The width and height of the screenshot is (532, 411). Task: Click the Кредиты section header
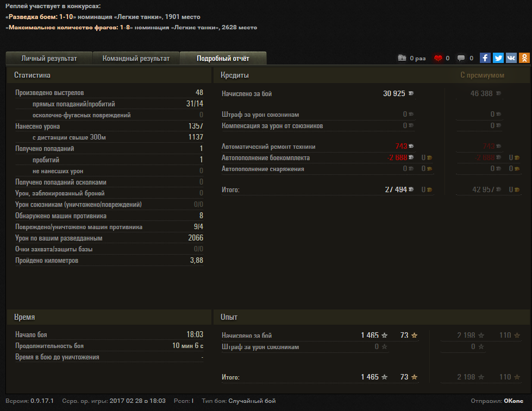[x=235, y=75]
